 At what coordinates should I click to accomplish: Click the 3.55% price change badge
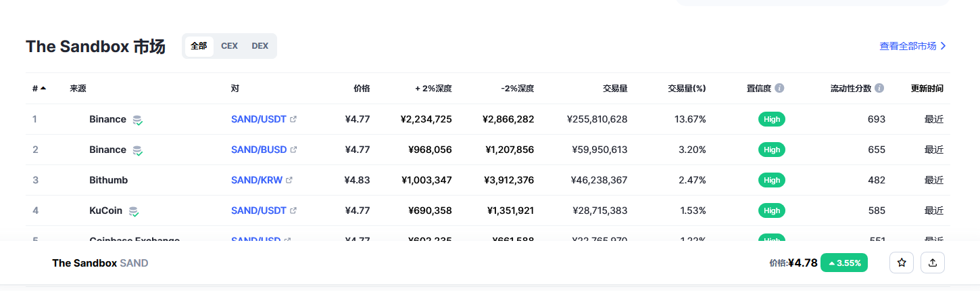pyautogui.click(x=844, y=263)
